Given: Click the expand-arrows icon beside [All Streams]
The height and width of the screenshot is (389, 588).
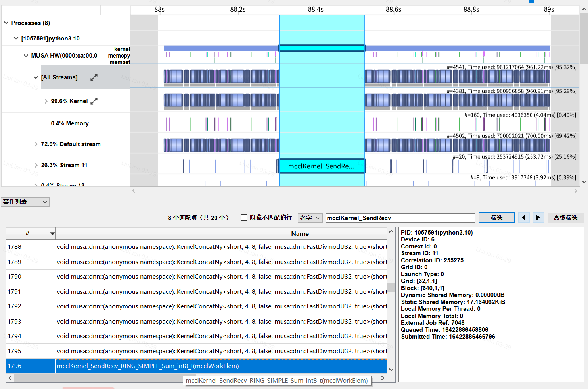Looking at the screenshot, I should point(94,77).
